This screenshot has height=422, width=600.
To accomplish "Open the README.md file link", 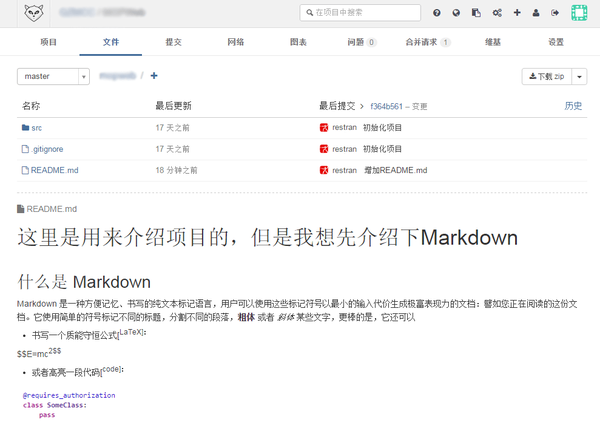I will pos(54,170).
